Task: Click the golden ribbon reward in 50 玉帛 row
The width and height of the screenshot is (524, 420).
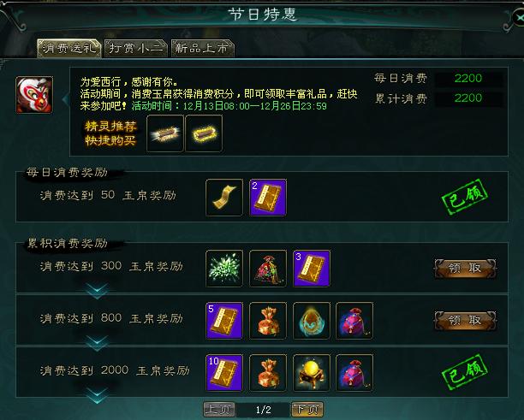Action: coord(224,198)
